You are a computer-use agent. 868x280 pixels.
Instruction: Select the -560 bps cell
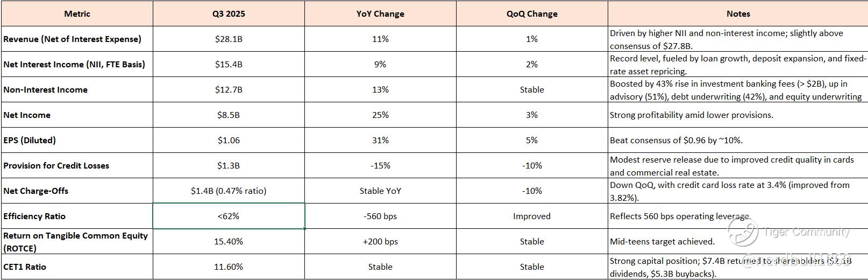pos(380,216)
